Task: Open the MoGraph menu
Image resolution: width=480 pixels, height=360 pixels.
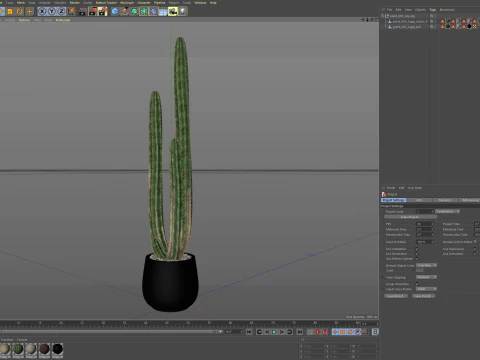Action: click(127, 3)
